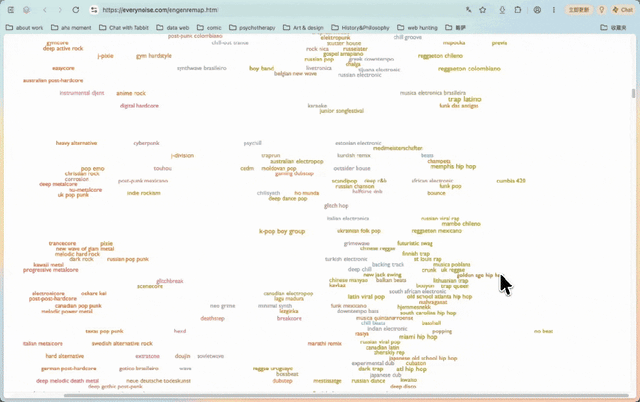Open the downloads icon in toolbar
The width and height of the screenshot is (640, 402).
pos(502,10)
